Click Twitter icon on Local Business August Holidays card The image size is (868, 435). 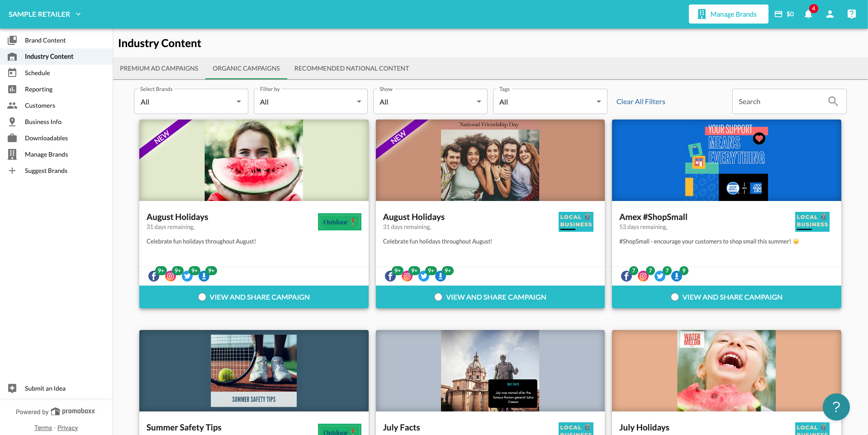pyautogui.click(x=424, y=276)
